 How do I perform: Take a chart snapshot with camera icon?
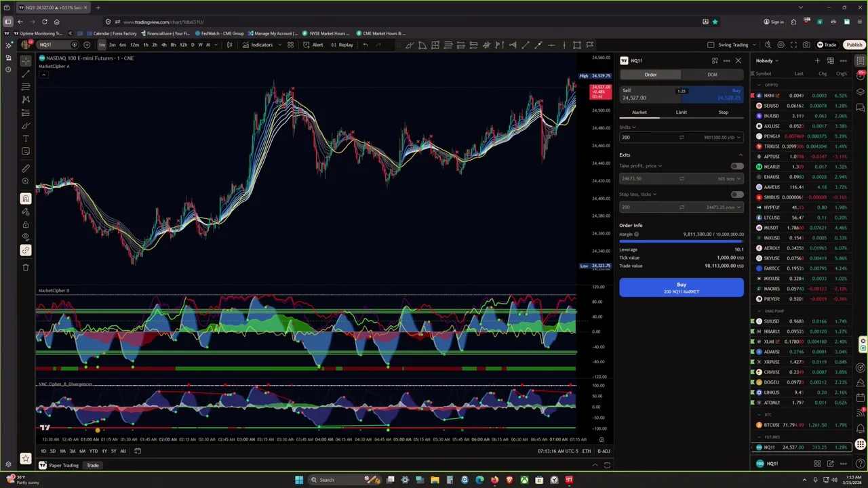(x=806, y=45)
